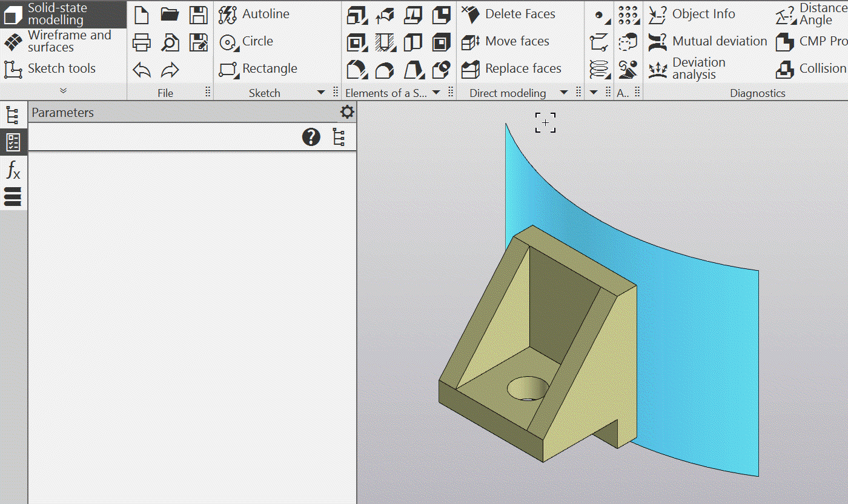Expand the toolset list chevron
This screenshot has height=504, width=848.
point(63,91)
